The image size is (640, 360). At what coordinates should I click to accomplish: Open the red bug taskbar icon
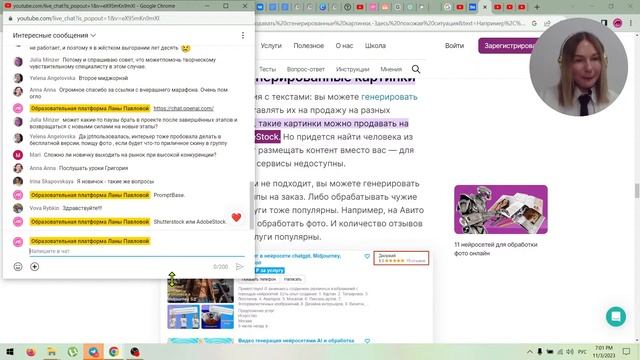coord(135,351)
